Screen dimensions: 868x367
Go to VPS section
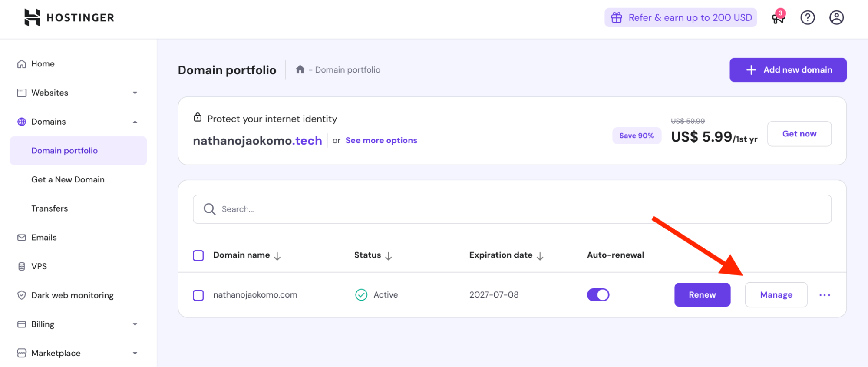click(x=39, y=266)
